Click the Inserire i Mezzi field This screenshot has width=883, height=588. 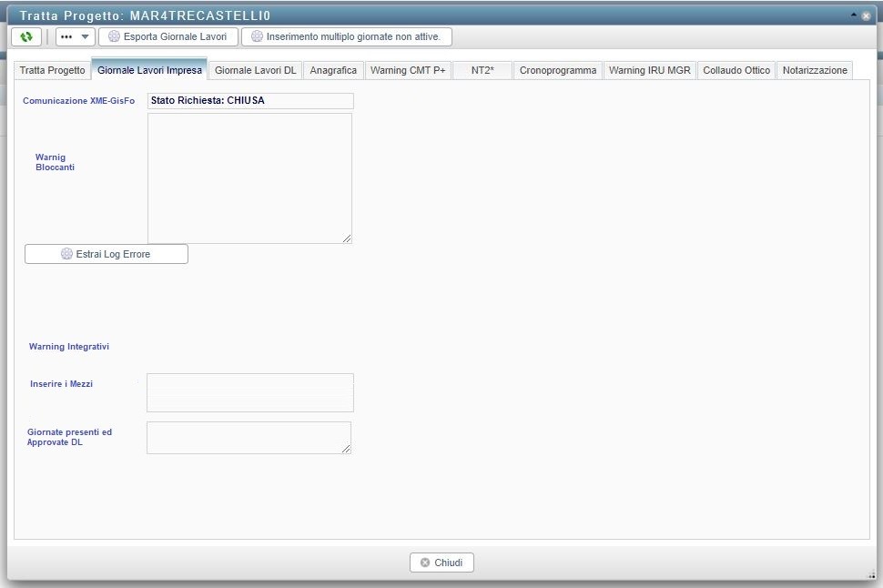click(x=249, y=392)
